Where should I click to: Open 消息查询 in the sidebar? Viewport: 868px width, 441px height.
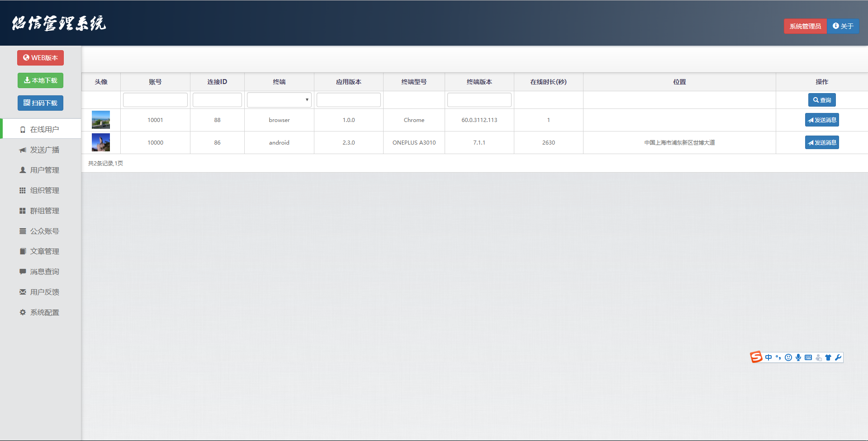click(x=44, y=272)
